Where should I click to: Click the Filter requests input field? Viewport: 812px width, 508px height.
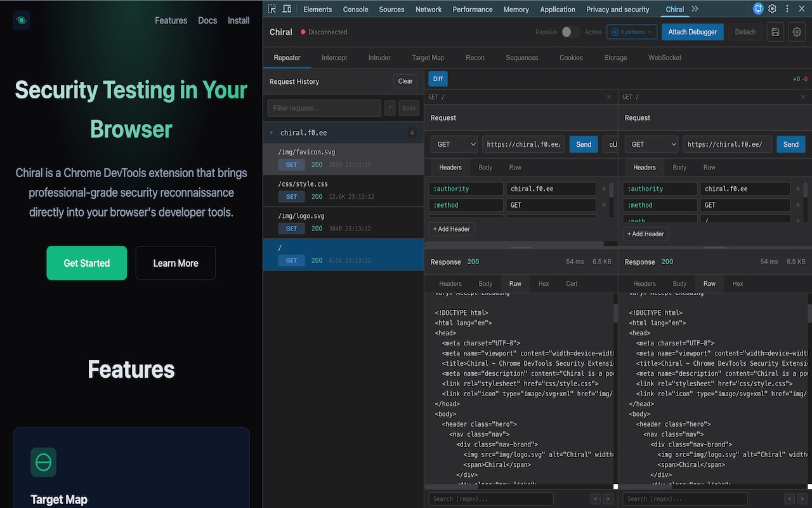[x=324, y=108]
